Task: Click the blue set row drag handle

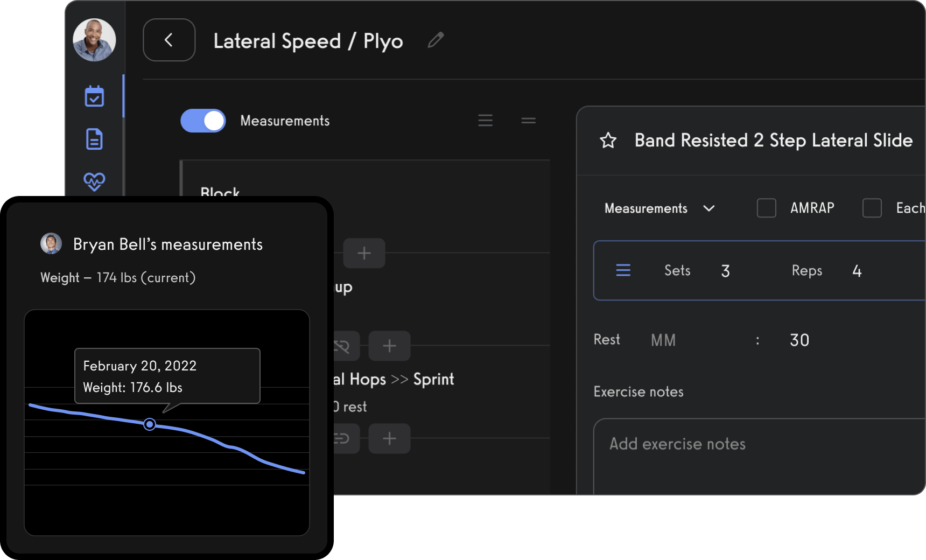Action: pos(623,270)
